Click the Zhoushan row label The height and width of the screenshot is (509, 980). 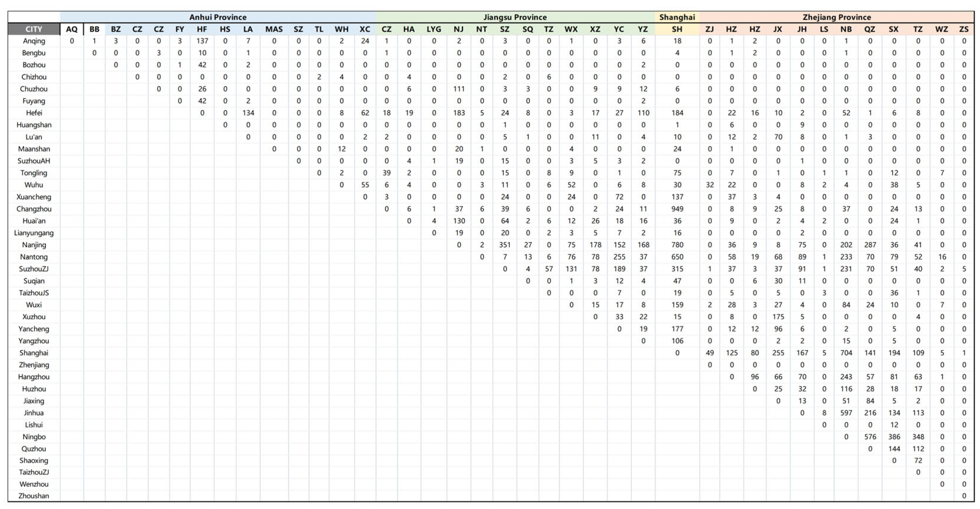point(33,496)
